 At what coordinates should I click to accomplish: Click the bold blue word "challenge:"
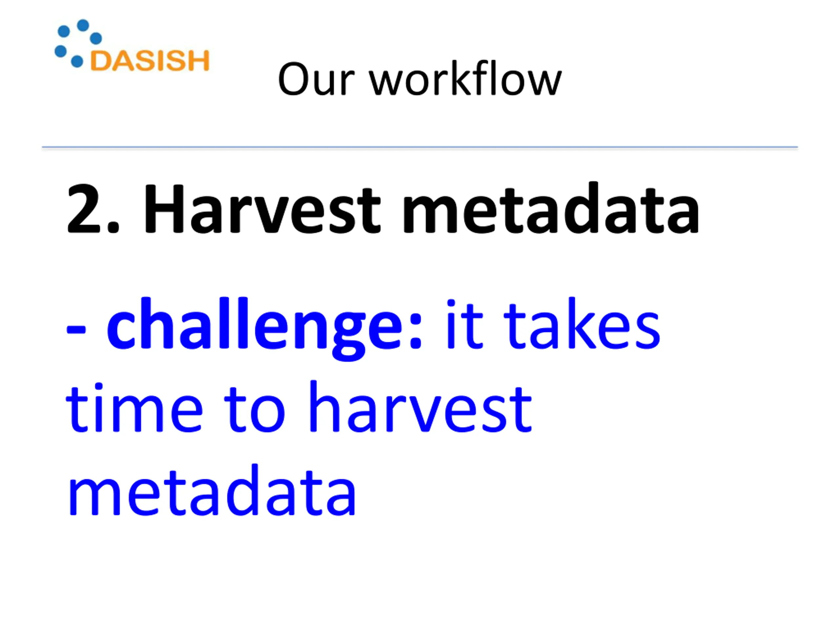[264, 329]
